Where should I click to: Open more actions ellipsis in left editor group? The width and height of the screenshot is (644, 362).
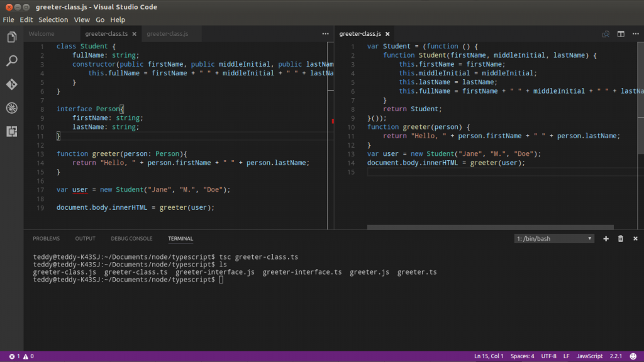[x=325, y=34]
